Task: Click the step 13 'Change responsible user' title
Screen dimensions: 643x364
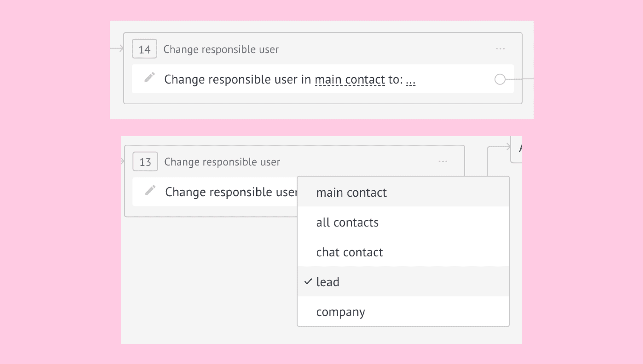Action: tap(222, 162)
